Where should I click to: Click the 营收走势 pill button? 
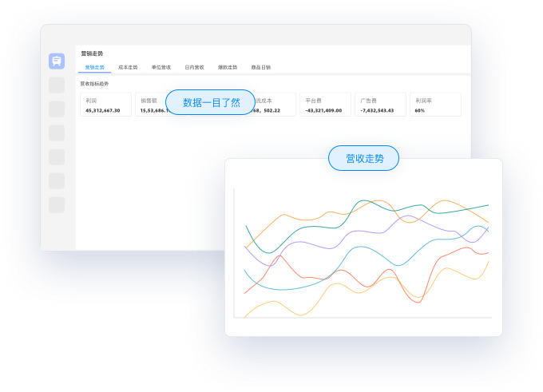(364, 158)
